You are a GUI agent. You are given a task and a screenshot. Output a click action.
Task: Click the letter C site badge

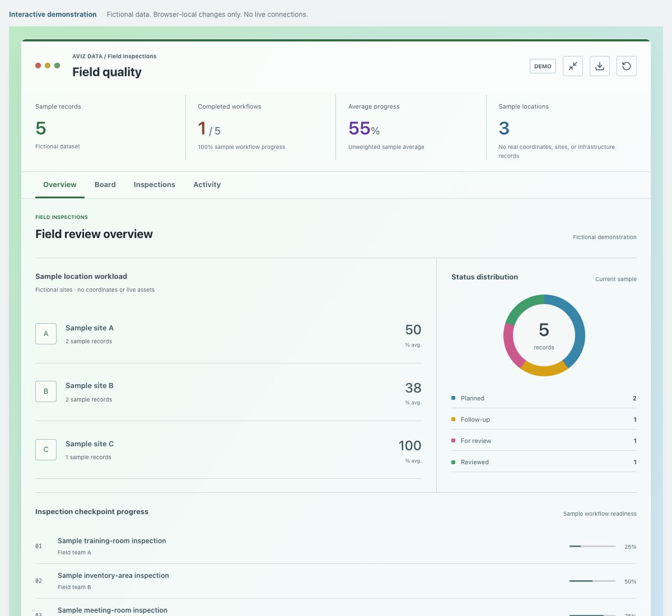point(46,450)
